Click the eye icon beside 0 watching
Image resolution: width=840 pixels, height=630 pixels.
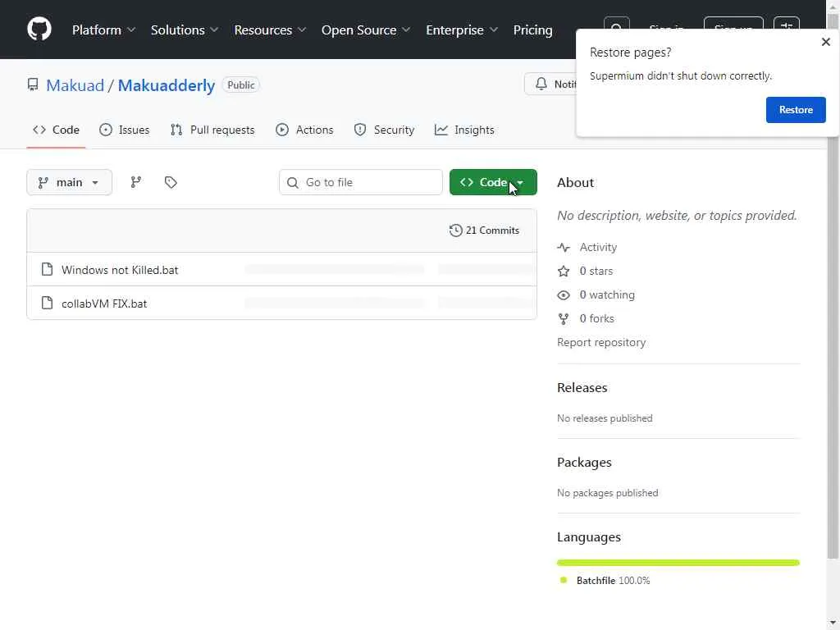[x=564, y=295]
